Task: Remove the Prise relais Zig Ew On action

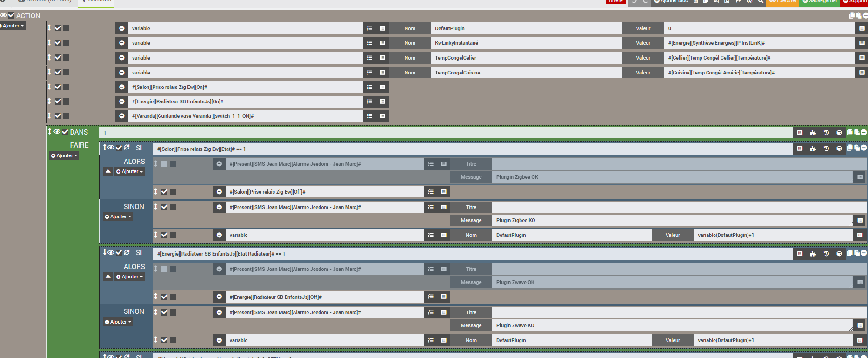Action: [121, 87]
